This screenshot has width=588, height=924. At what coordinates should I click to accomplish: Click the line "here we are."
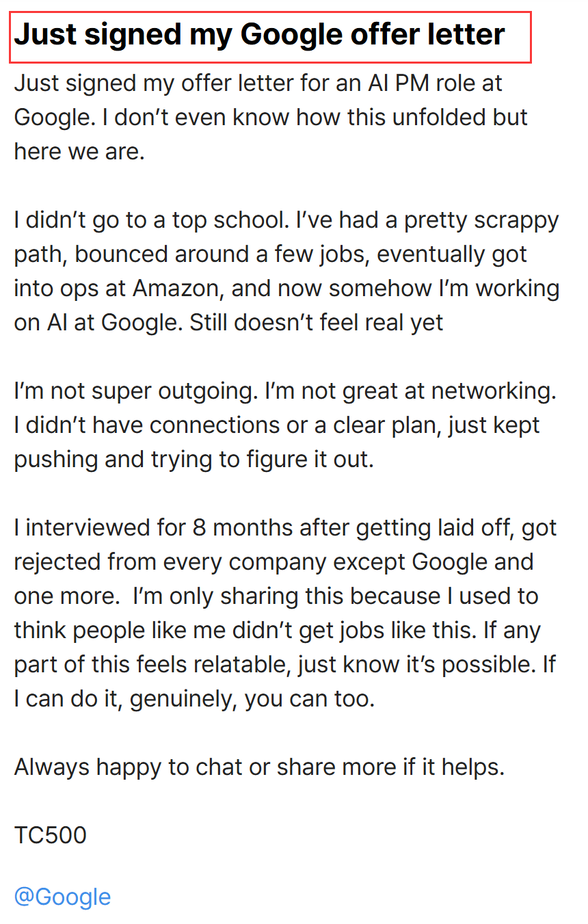click(x=79, y=152)
